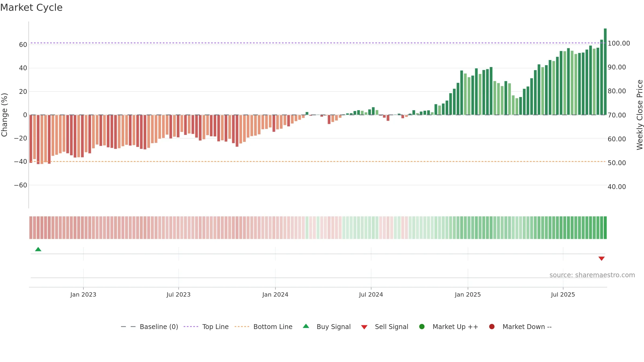Click the Jul 2023 axis label

(x=178, y=294)
